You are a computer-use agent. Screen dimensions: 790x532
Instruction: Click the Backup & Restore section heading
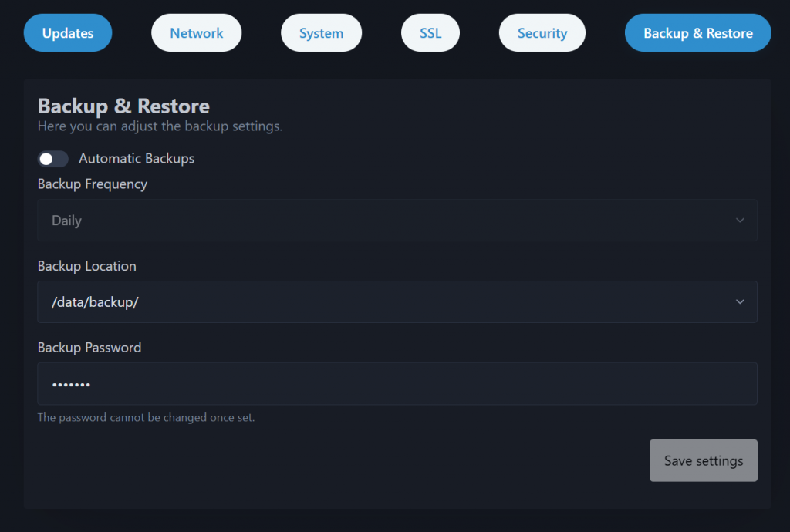click(x=123, y=106)
